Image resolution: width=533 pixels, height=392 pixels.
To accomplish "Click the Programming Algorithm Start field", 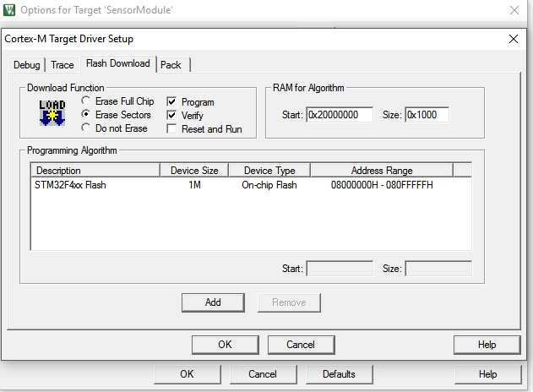I will (x=340, y=269).
